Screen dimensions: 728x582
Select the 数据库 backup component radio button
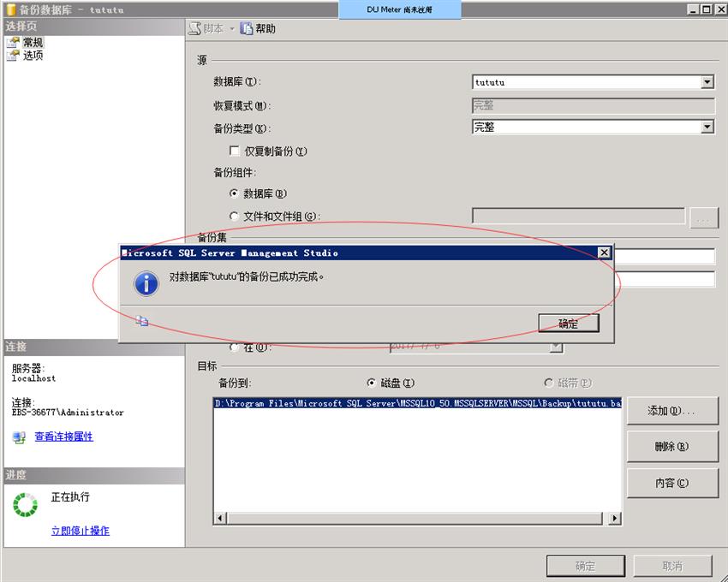click(234, 193)
